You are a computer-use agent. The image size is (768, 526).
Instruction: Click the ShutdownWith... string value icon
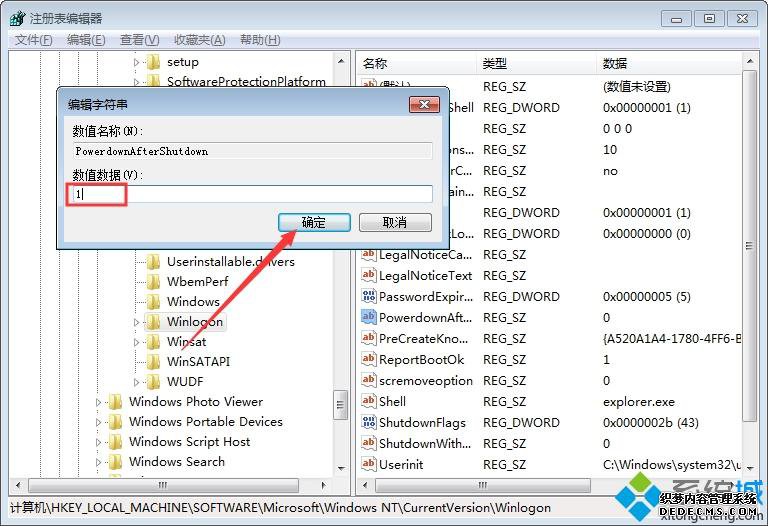click(368, 443)
